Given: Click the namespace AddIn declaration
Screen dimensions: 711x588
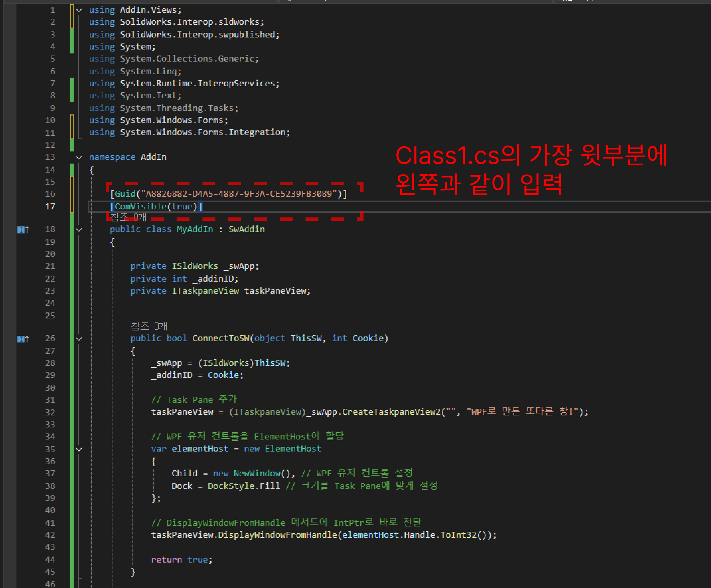Looking at the screenshot, I should click(x=128, y=157).
